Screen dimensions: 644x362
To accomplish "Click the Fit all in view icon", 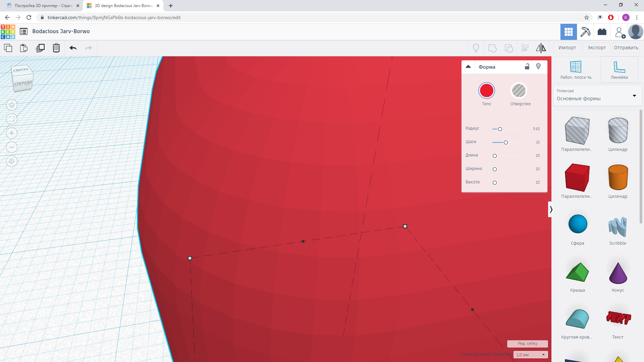I will (x=12, y=119).
